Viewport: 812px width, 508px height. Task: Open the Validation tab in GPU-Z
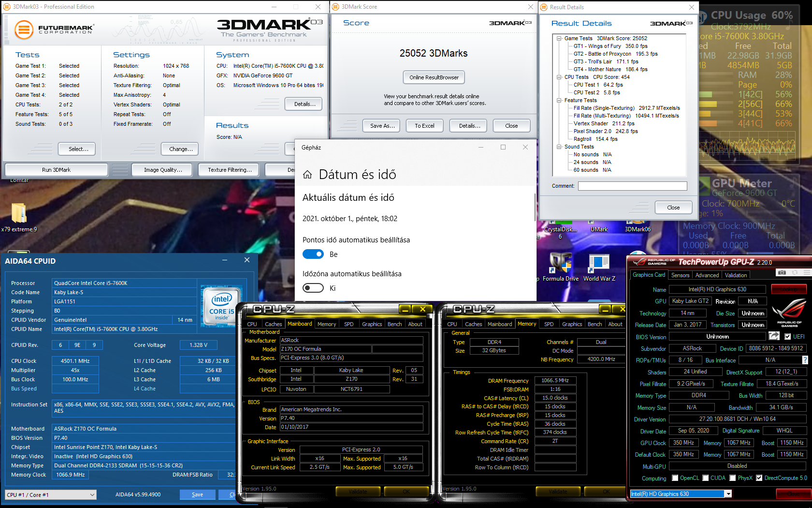tap(736, 275)
